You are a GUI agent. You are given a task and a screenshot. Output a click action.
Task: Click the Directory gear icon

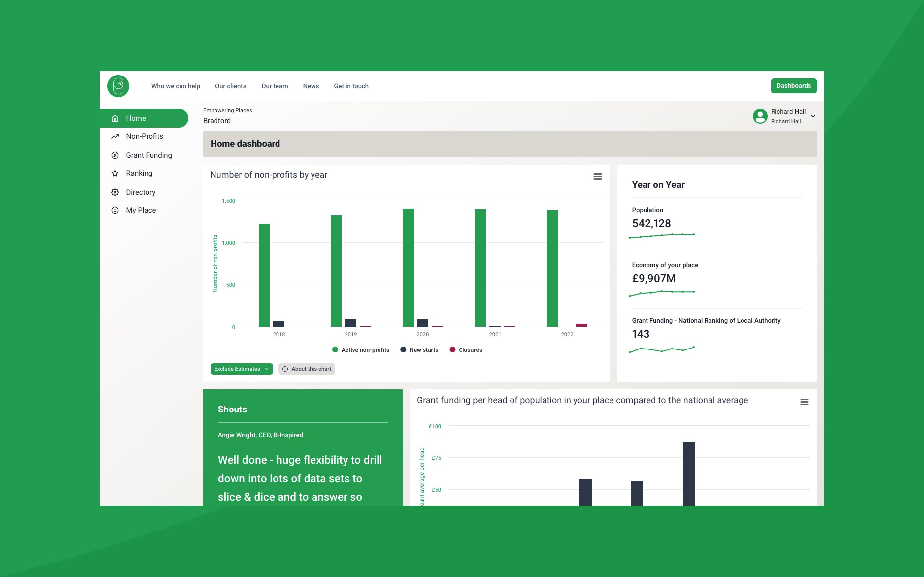(x=115, y=192)
